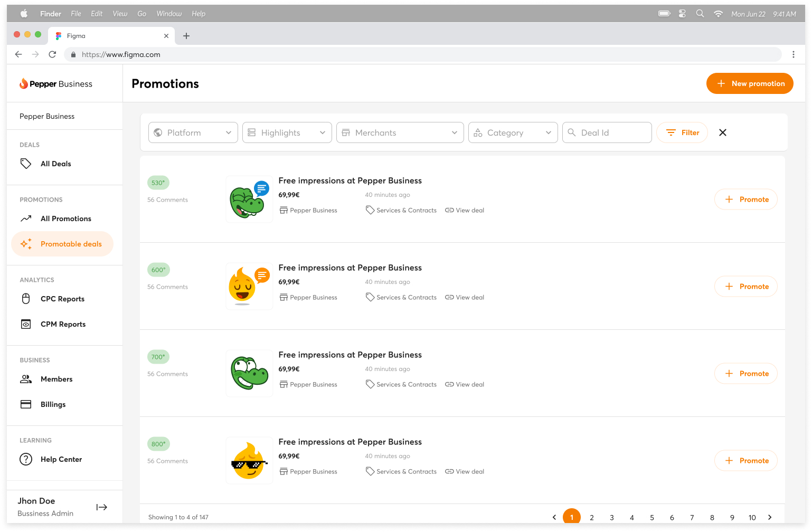The width and height of the screenshot is (812, 532).
Task: Click the Pepper Business flame logo
Action: click(24, 83)
